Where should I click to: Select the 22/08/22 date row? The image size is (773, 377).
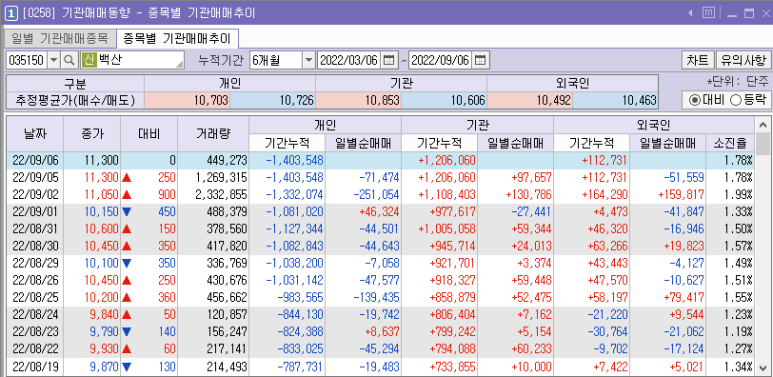380,349
